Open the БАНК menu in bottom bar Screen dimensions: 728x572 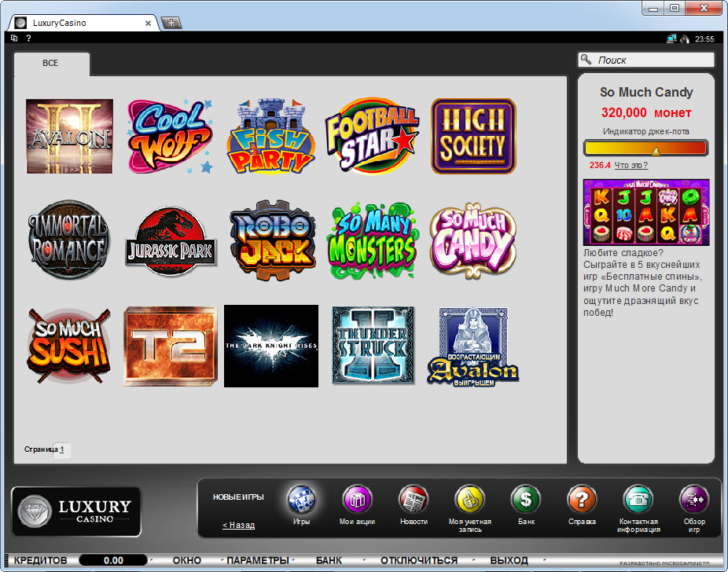(x=329, y=560)
